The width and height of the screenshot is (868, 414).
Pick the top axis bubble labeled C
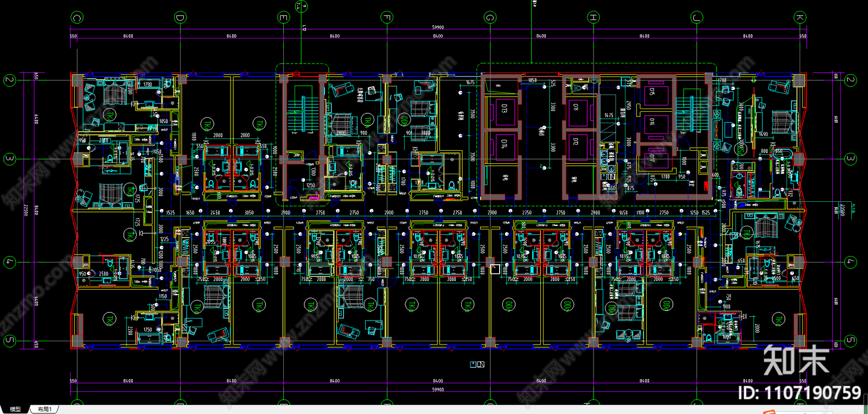pyautogui.click(x=77, y=18)
